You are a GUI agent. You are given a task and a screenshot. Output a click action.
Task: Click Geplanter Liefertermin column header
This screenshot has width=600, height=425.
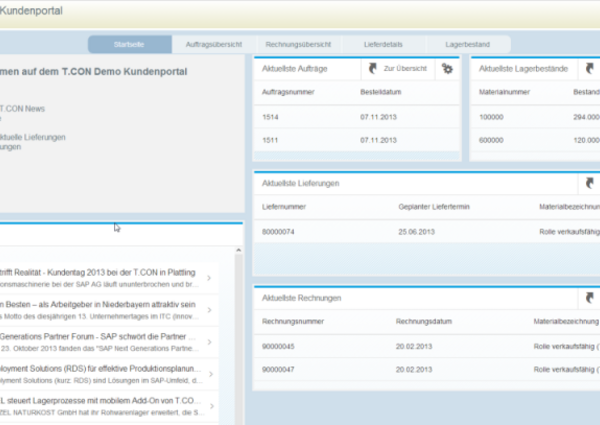tap(434, 207)
